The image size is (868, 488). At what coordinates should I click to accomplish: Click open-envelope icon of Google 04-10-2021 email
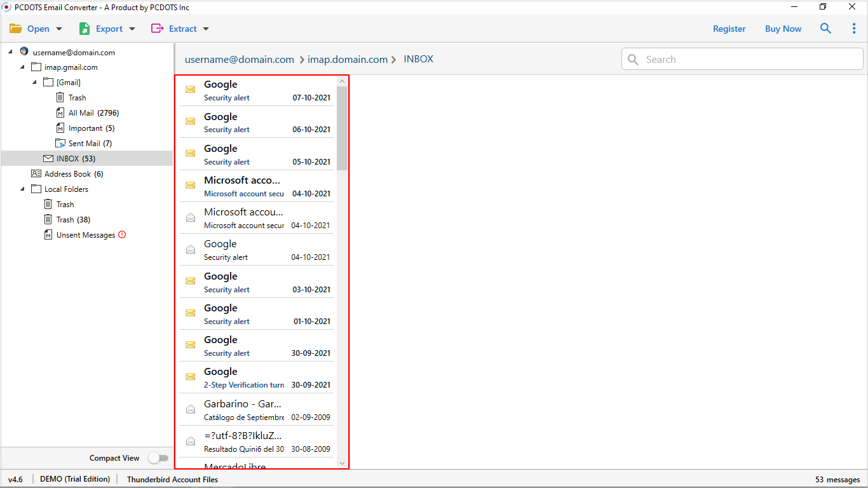190,249
